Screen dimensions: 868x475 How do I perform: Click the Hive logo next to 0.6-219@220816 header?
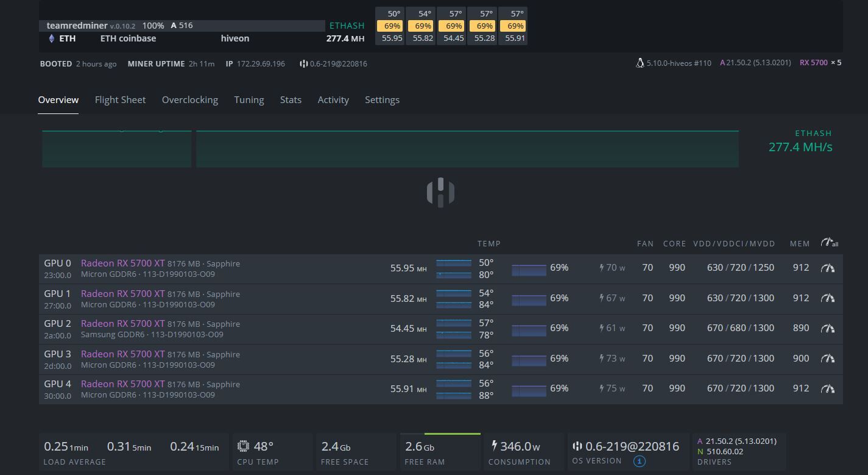point(303,63)
